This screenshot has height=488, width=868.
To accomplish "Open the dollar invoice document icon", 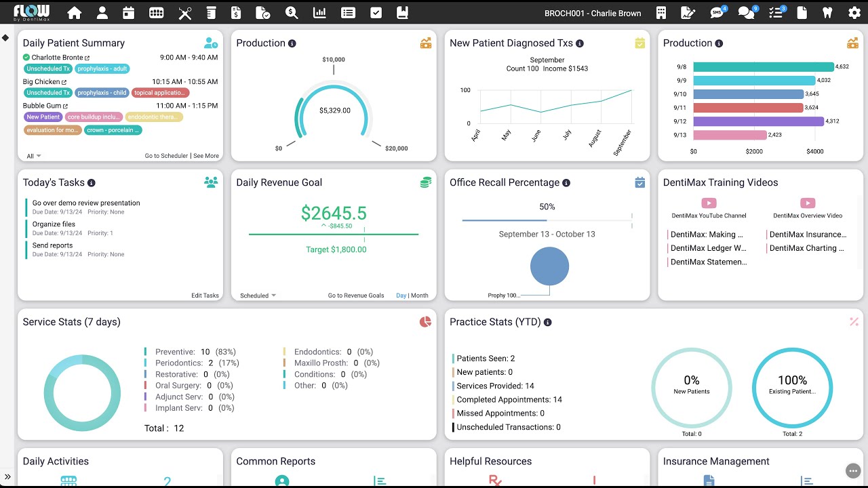I will (x=236, y=13).
